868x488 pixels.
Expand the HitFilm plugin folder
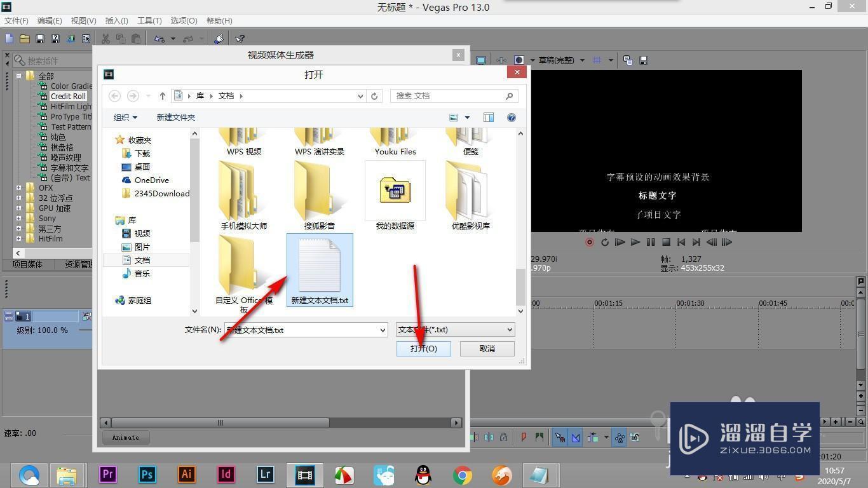click(19, 239)
